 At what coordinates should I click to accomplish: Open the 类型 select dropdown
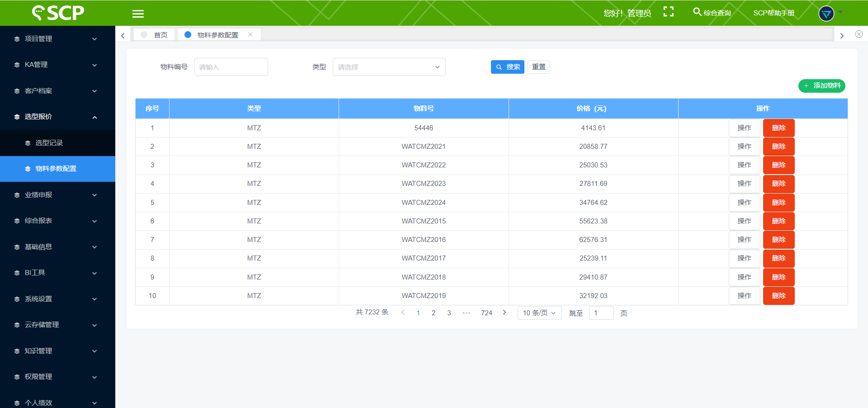coord(389,67)
